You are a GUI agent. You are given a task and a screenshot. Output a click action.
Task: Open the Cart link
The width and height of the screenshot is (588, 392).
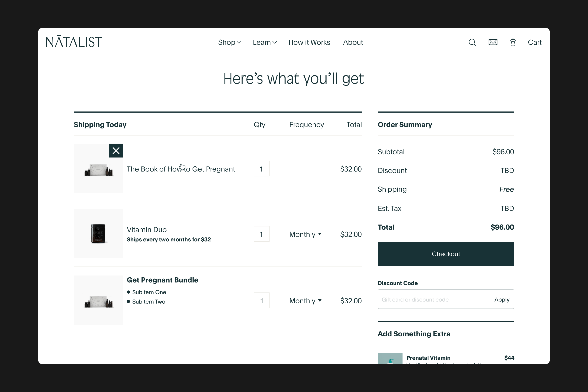[x=535, y=42]
